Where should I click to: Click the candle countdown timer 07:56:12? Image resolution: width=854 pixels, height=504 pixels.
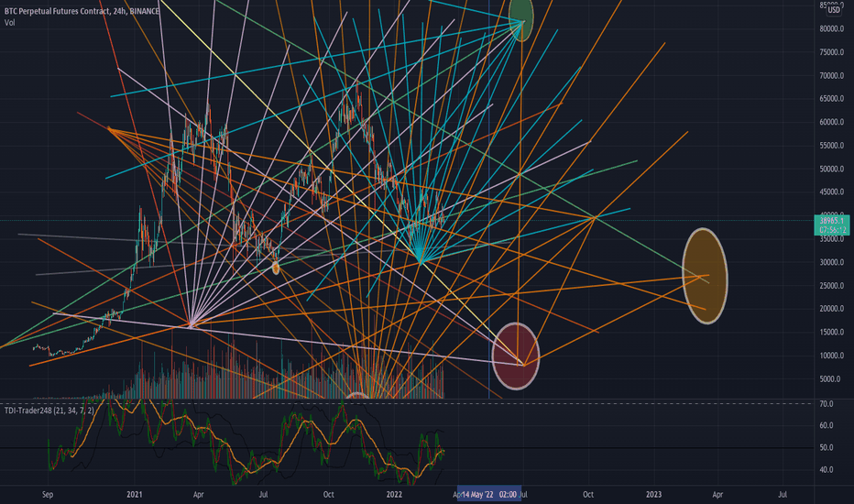coord(832,230)
